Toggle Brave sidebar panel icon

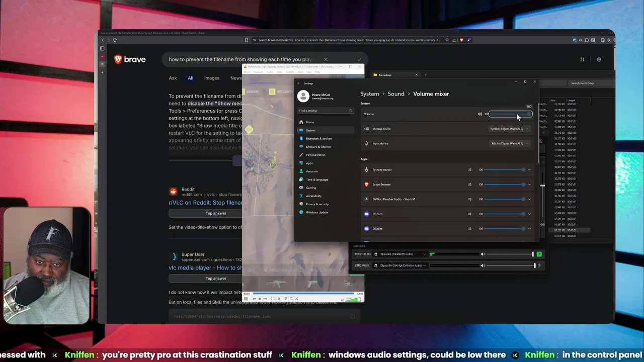pyautogui.click(x=102, y=49)
